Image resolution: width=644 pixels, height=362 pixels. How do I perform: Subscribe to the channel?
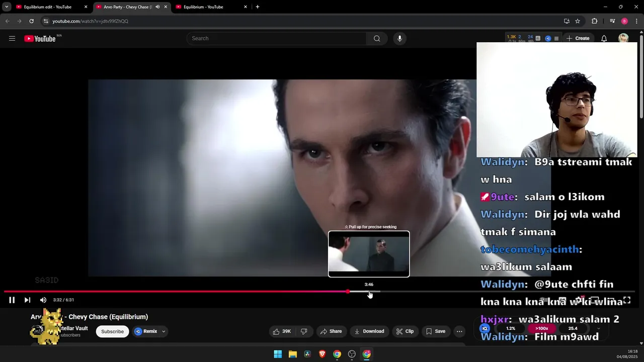tap(112, 331)
